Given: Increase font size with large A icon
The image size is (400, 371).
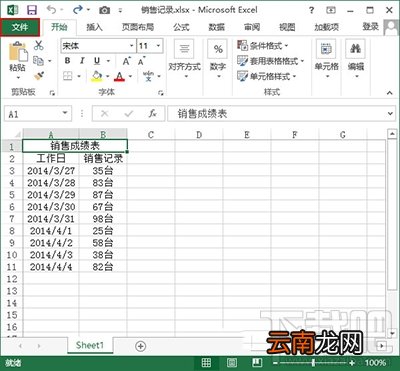Looking at the screenshot, I should click(127, 61).
